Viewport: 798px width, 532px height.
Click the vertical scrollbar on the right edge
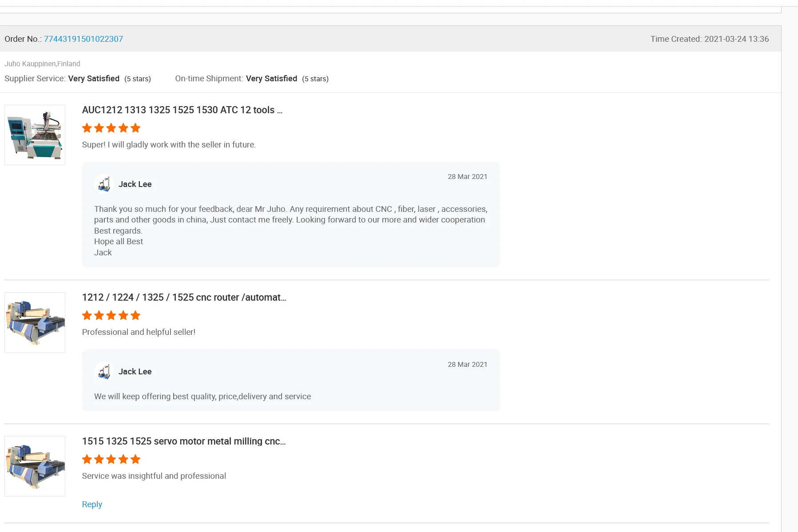789,266
